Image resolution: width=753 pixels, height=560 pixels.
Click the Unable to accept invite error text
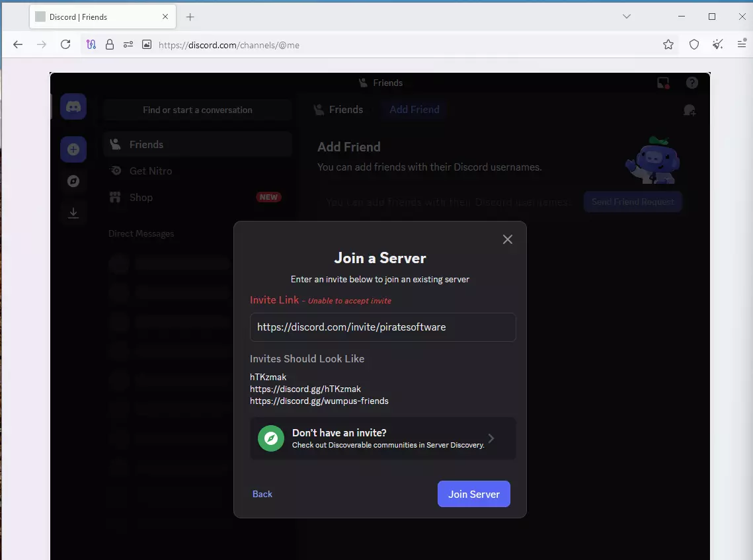pos(350,301)
